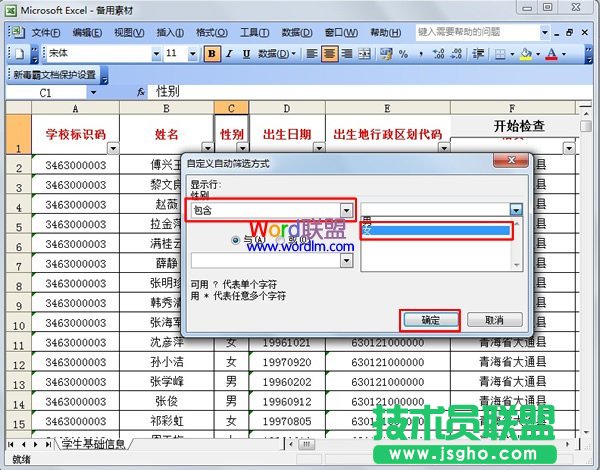
Task: Open the Name Box dropdown
Action: (x=93, y=92)
